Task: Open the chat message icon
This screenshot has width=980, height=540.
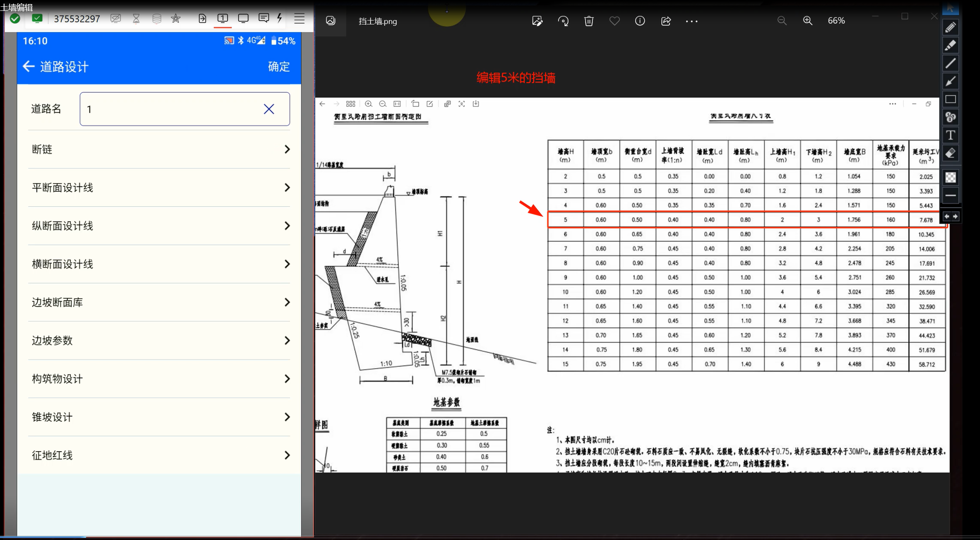Action: tap(263, 18)
